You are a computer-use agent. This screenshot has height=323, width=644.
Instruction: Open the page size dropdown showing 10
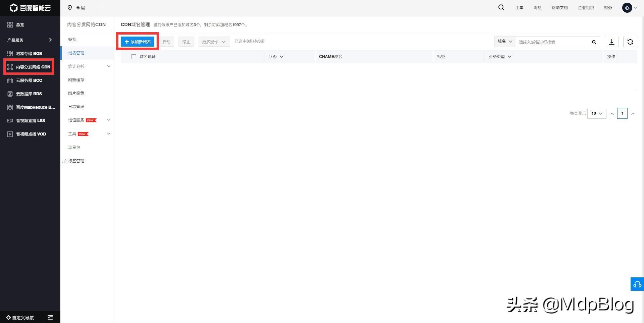click(x=597, y=113)
